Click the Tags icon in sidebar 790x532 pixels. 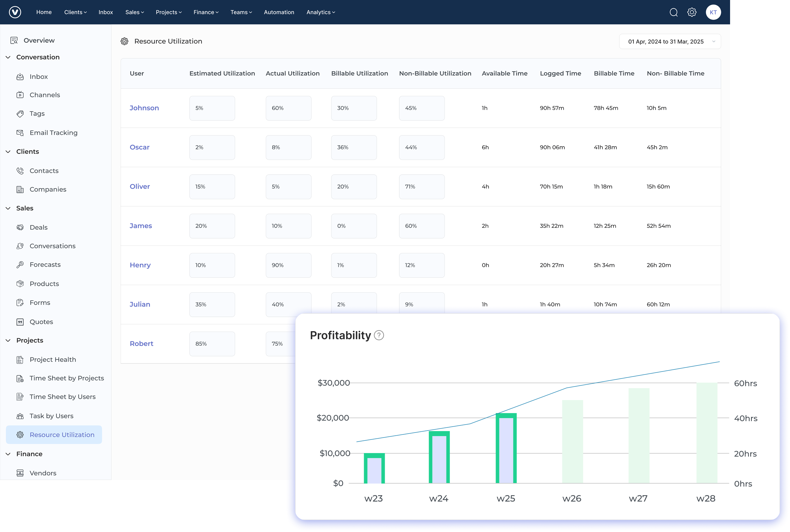(20, 114)
